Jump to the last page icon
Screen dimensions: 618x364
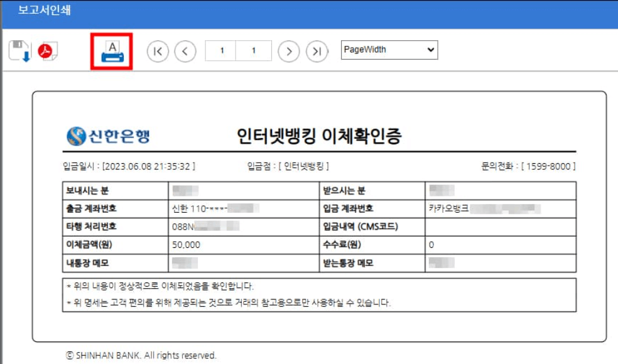point(316,50)
